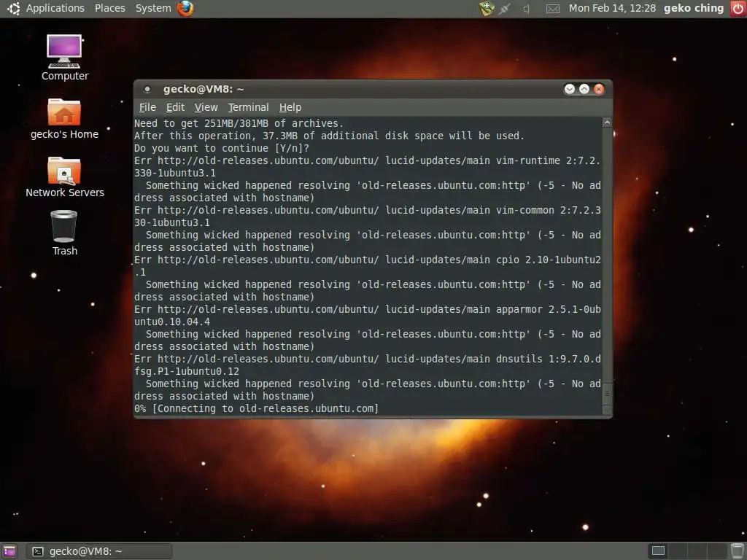747x560 pixels.
Task: Open the Applications menu
Action: tap(55, 8)
